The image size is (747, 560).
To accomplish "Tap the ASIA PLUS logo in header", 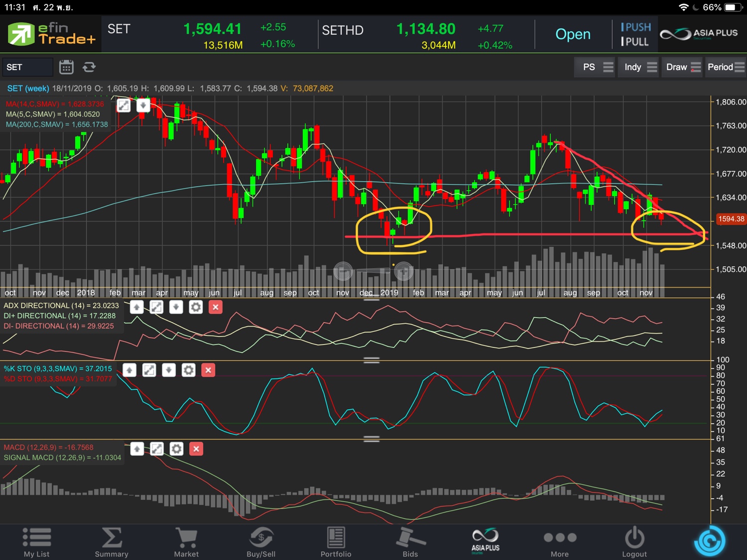I will 699,34.
